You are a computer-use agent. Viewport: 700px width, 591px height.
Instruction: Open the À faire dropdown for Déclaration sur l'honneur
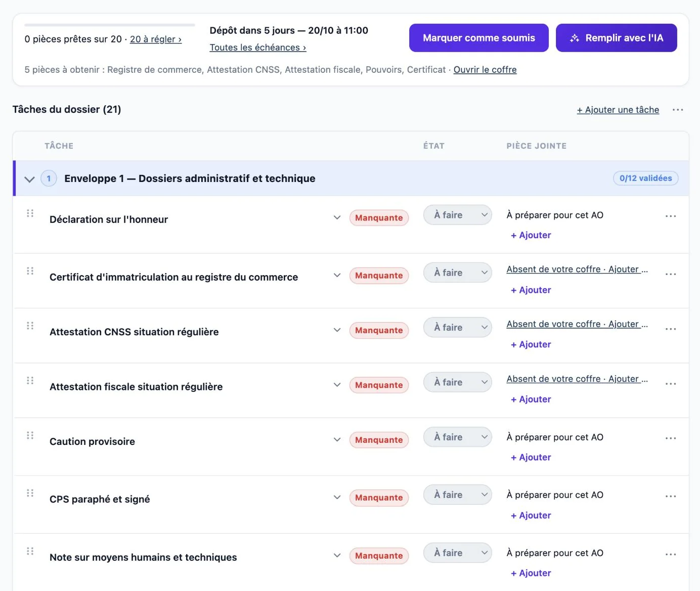(457, 215)
